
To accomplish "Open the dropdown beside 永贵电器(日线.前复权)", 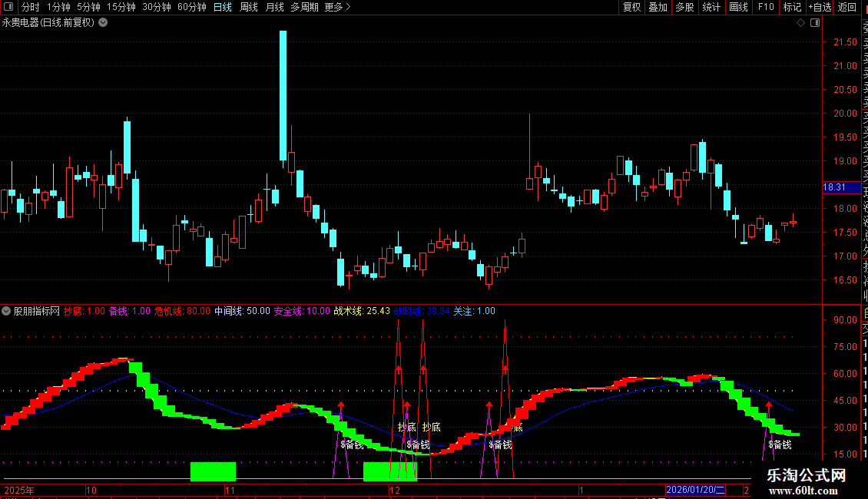I will (x=103, y=23).
